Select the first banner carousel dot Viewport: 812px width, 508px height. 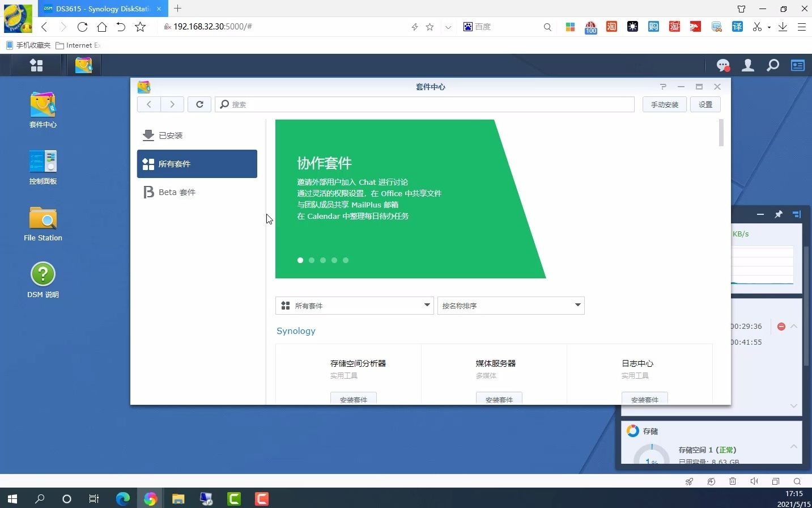pyautogui.click(x=300, y=260)
